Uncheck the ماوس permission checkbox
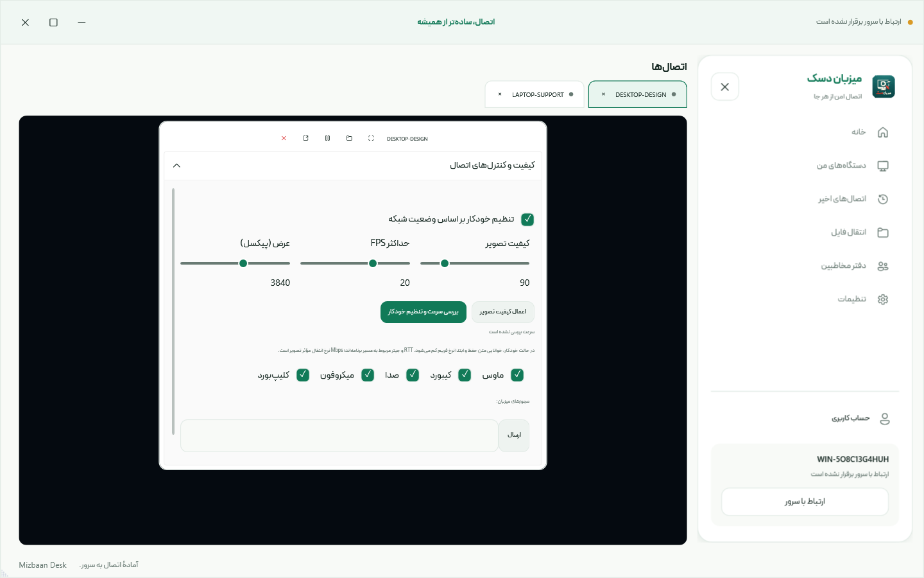 point(517,375)
